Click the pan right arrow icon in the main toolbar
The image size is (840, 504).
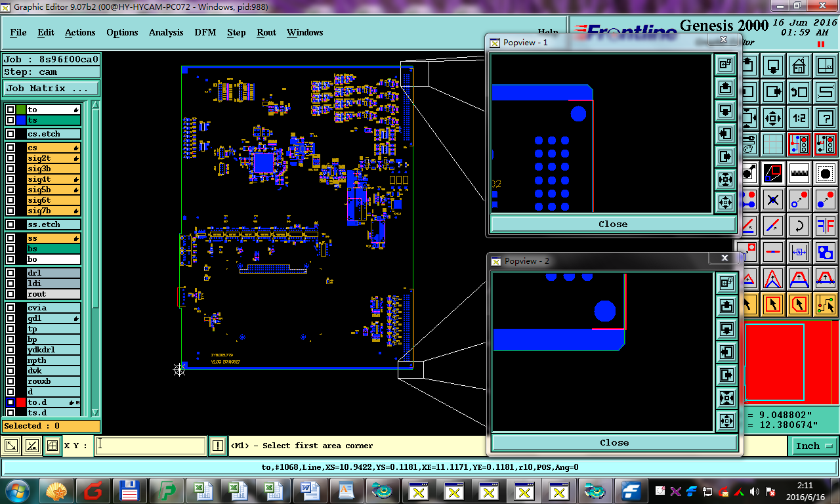click(773, 92)
